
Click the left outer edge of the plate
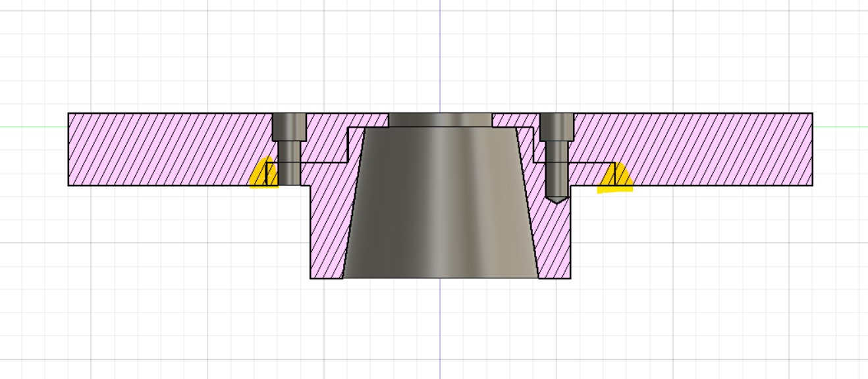click(67, 148)
